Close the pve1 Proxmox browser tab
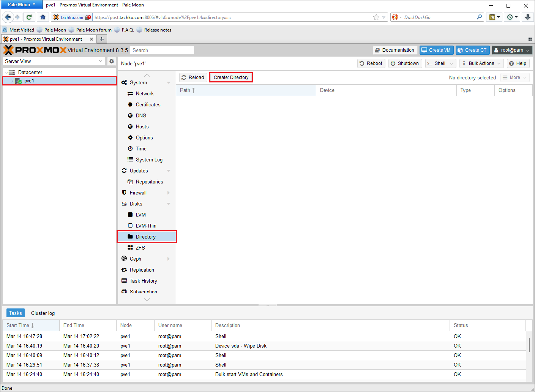The image size is (535, 392). [92, 39]
